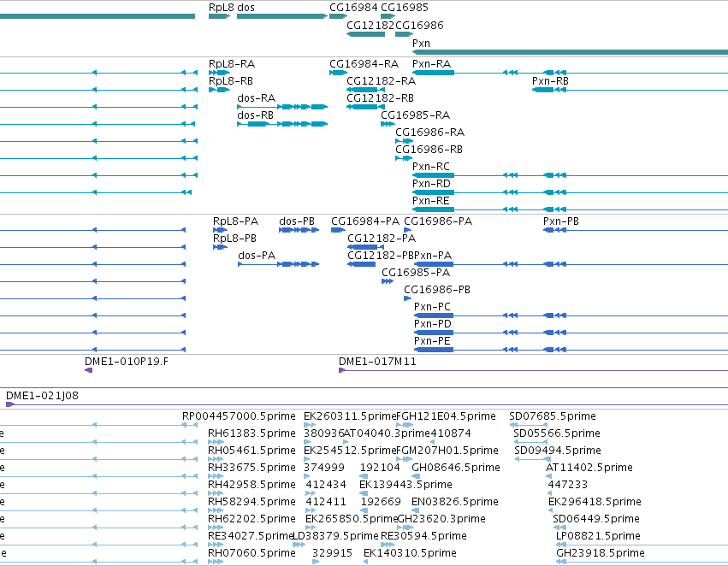Viewport: 728px width, 566px height.
Task: Select the Pxn-PE protein label
Action: pos(432,341)
